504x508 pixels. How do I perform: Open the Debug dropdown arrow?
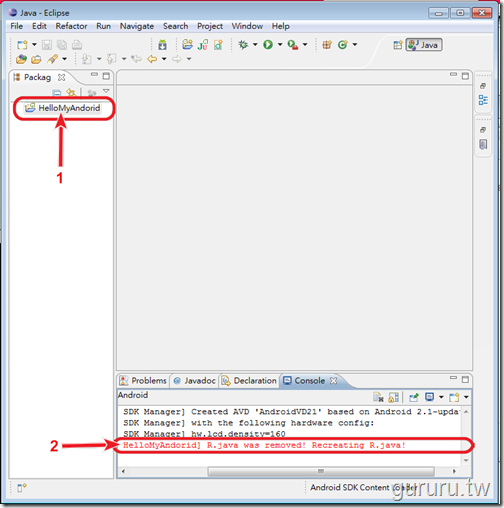[x=255, y=44]
